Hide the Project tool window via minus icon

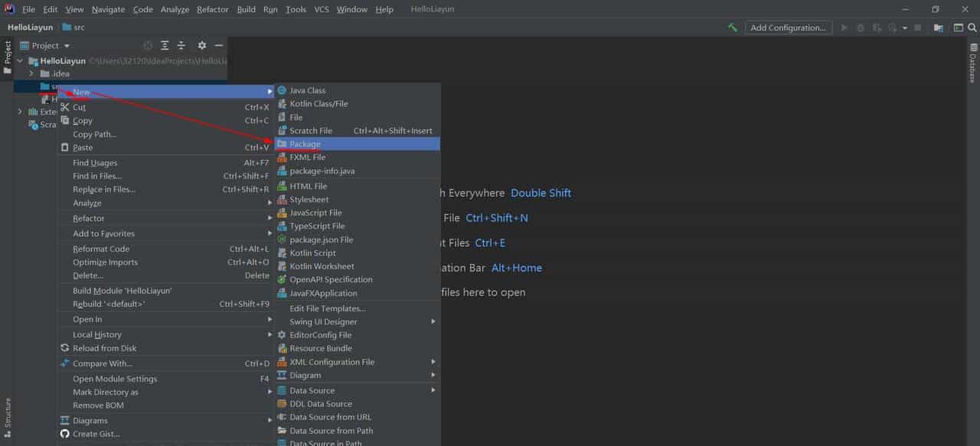219,45
